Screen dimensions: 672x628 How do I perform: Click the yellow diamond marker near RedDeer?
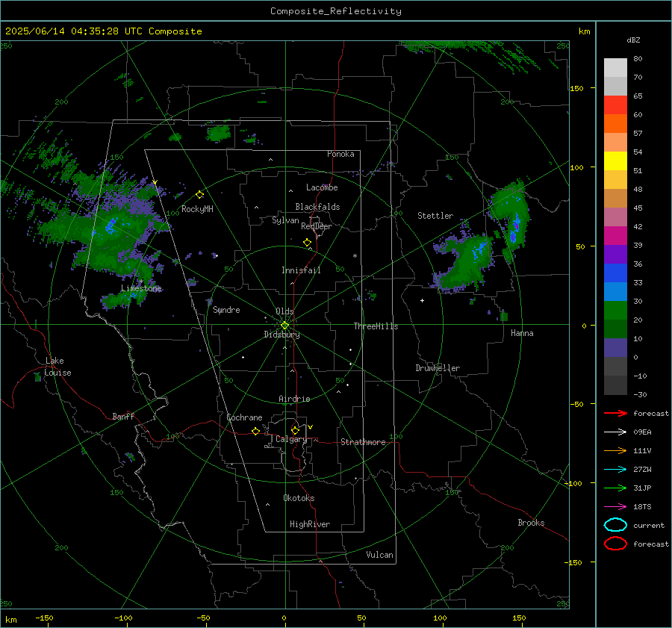308,243
